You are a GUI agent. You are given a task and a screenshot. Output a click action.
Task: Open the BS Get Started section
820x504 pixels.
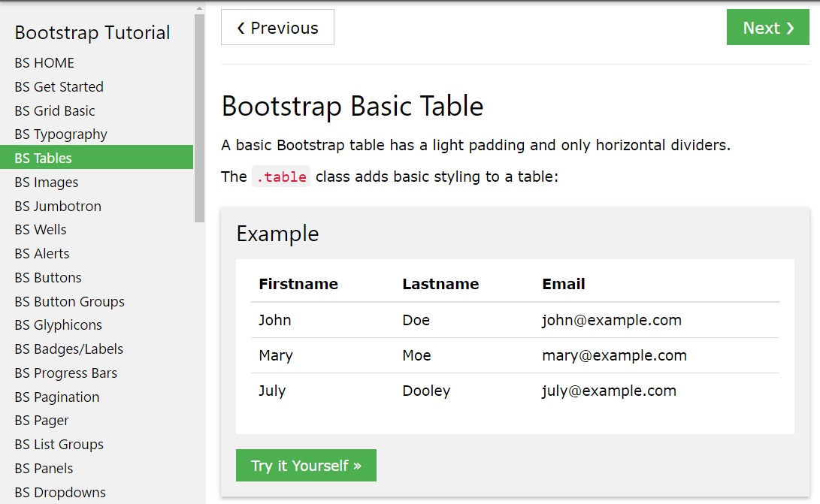point(59,86)
